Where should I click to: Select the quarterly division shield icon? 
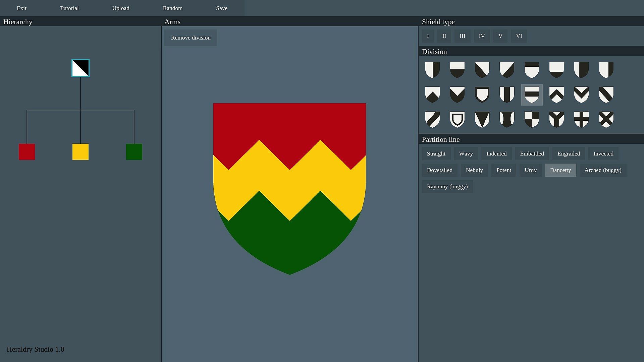tap(532, 119)
